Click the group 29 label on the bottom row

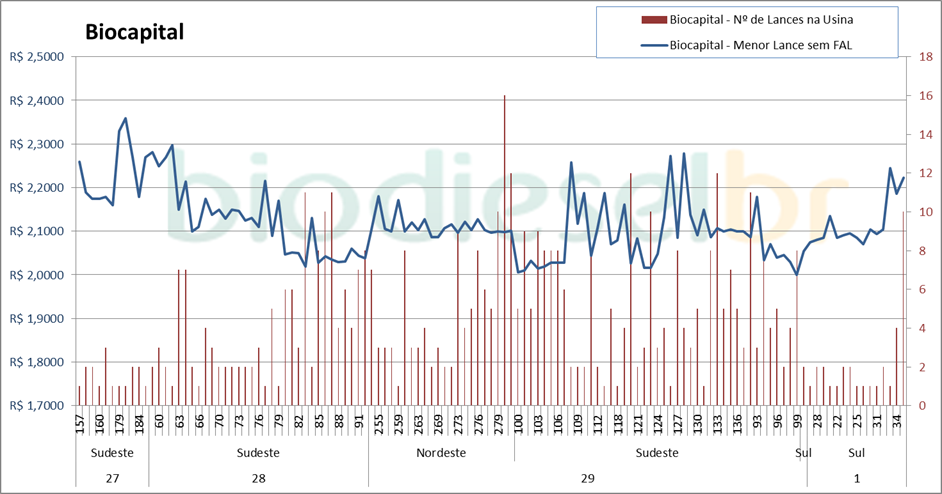pyautogui.click(x=587, y=478)
